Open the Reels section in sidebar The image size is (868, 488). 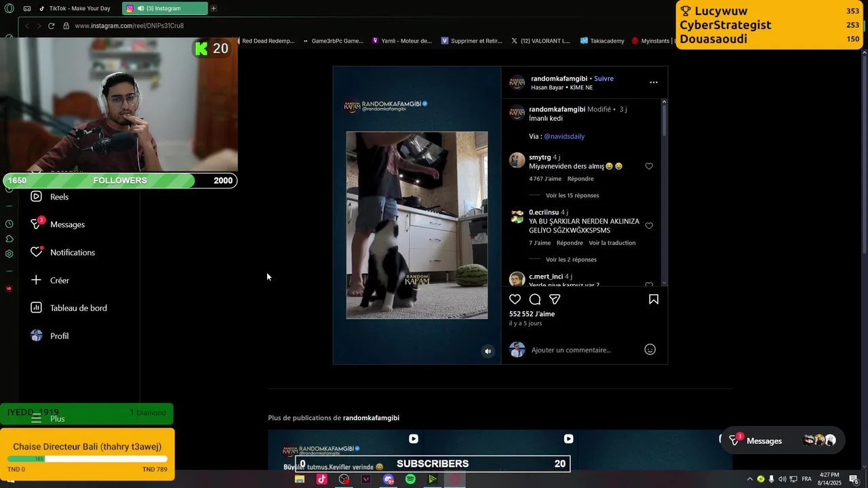click(x=50, y=197)
